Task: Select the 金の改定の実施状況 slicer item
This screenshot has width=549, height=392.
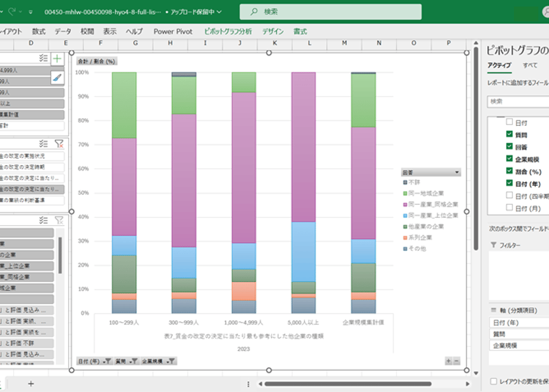Action: point(31,156)
